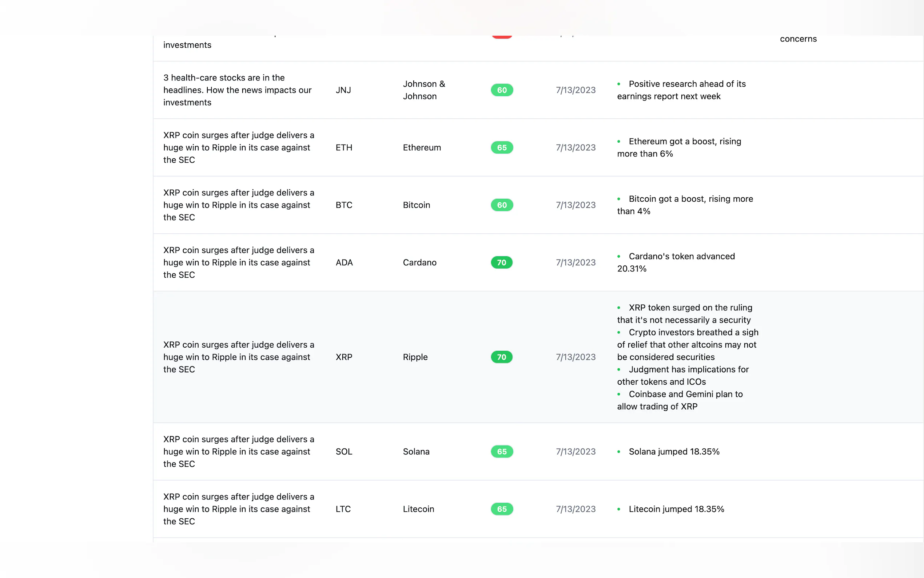Open the XRP headline in the Ethereum row
Screen dimensions: 924x578
pyautogui.click(x=238, y=147)
